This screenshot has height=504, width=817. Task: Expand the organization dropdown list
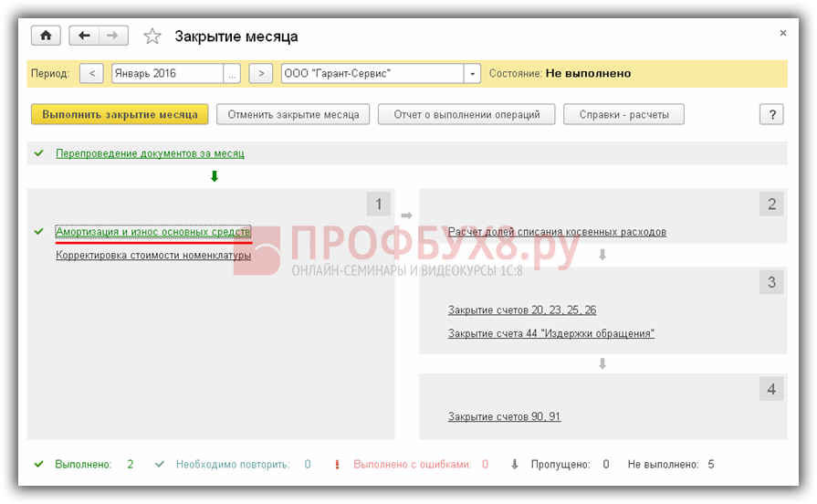pos(472,74)
